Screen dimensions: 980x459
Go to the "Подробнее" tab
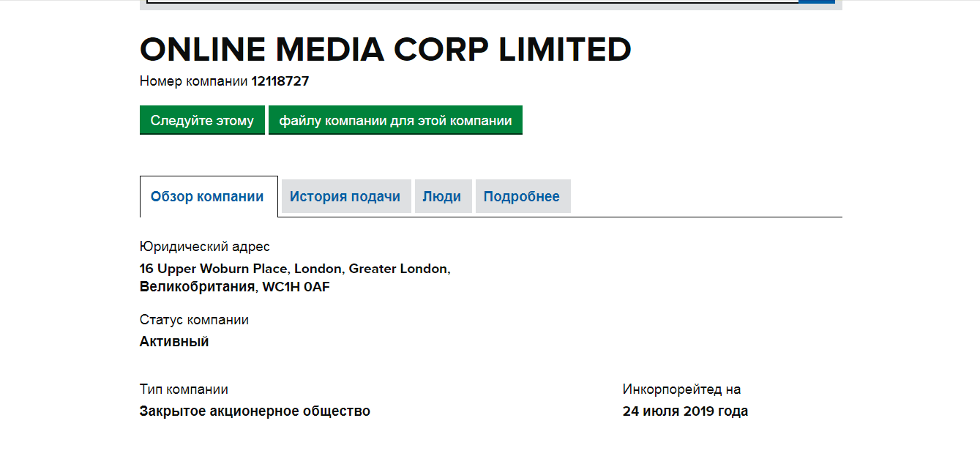click(x=521, y=196)
